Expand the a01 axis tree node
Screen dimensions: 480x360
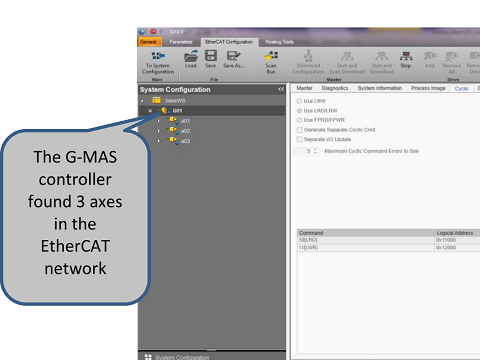coord(159,121)
